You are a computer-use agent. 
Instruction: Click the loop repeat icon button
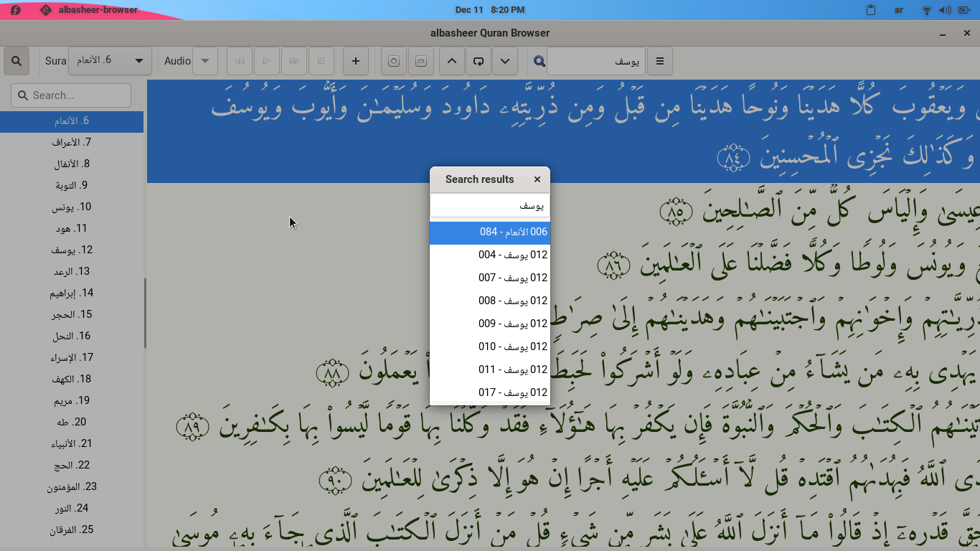479,61
